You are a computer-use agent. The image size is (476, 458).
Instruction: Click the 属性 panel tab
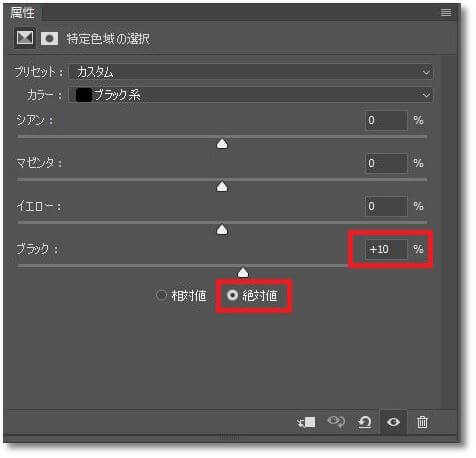coord(23,13)
